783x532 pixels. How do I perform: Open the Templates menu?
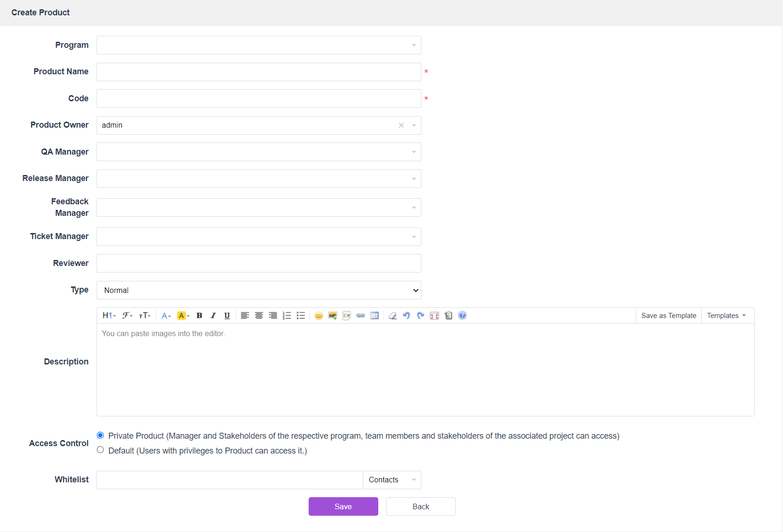point(726,316)
